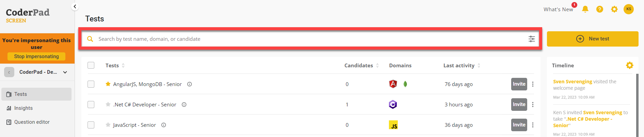Open the settings gear in top bar
The image size is (644, 137).
[x=614, y=9]
